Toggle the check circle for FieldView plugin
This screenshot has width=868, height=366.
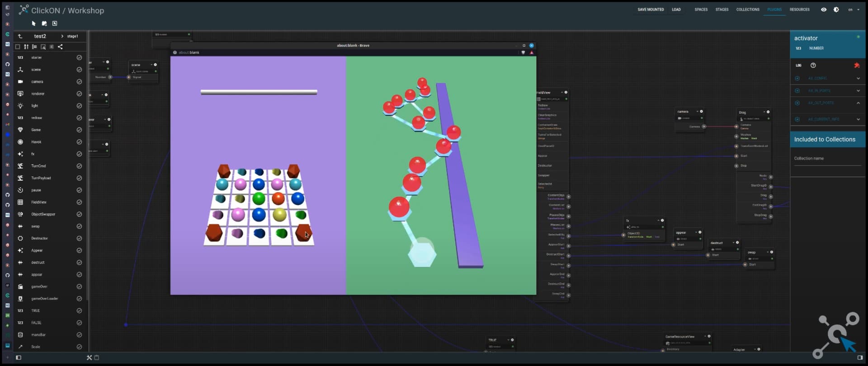click(79, 202)
